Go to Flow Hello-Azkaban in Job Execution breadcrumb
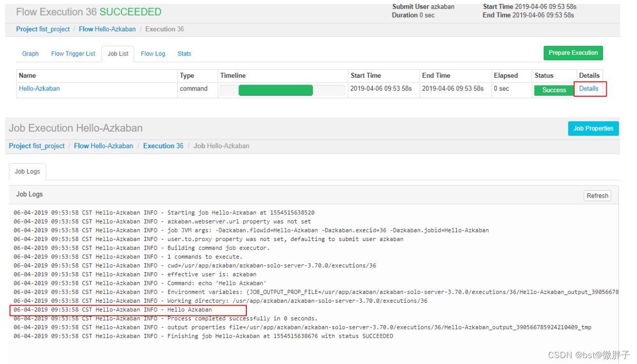Image resolution: width=637 pixels, height=364 pixels. (x=103, y=146)
